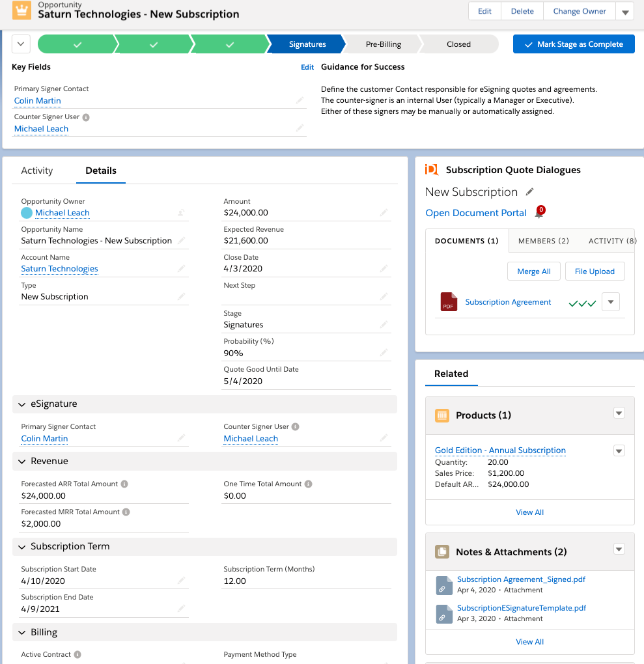
Task: Edit New Subscription name pencil icon
Action: pos(529,192)
